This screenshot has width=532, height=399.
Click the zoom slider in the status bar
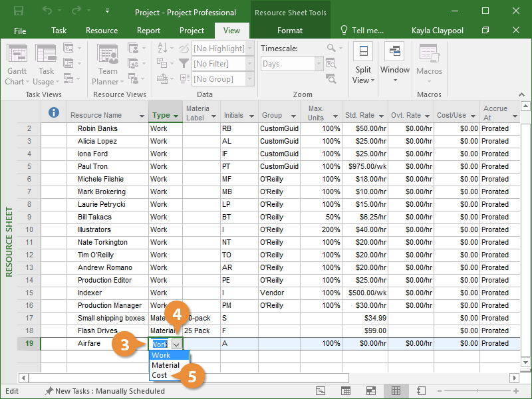[479, 391]
